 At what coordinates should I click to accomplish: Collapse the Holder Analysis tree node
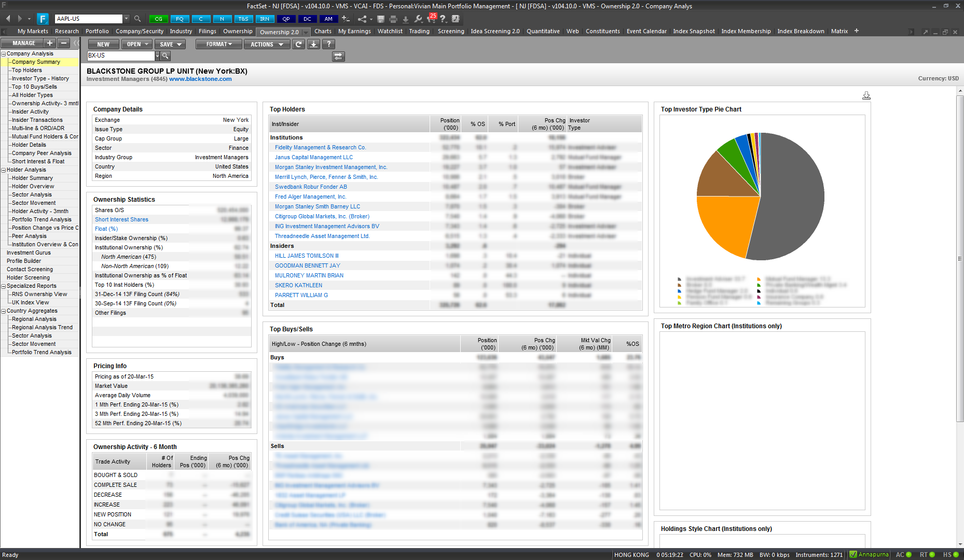[x=4, y=170]
